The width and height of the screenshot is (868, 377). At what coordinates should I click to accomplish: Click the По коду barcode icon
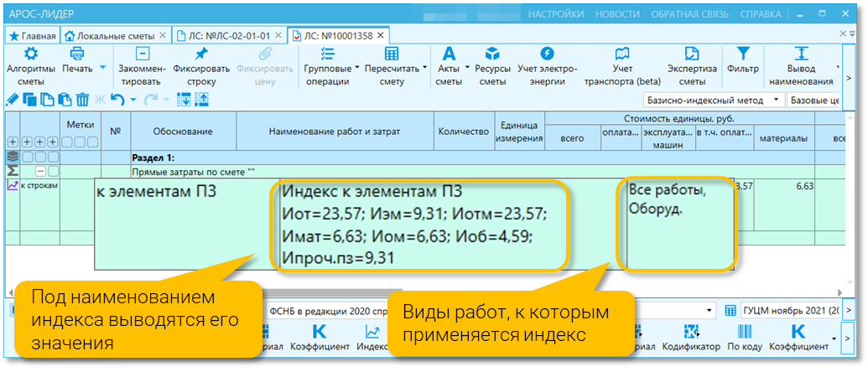pos(744,333)
